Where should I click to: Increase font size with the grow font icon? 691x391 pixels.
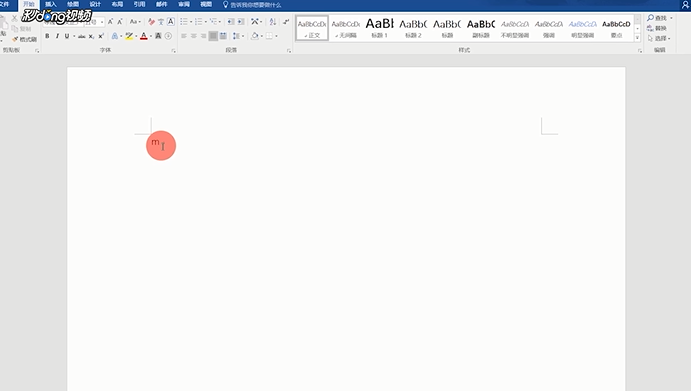click(110, 22)
